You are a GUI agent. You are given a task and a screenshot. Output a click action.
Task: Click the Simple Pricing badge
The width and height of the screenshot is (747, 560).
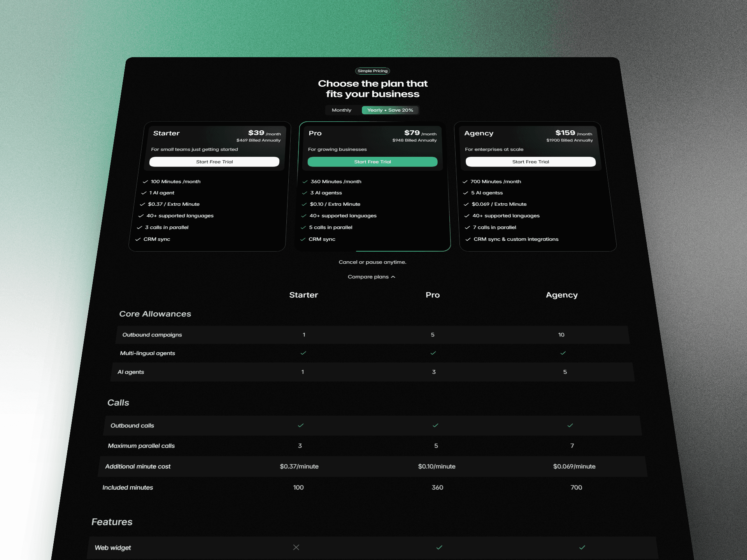(x=373, y=71)
